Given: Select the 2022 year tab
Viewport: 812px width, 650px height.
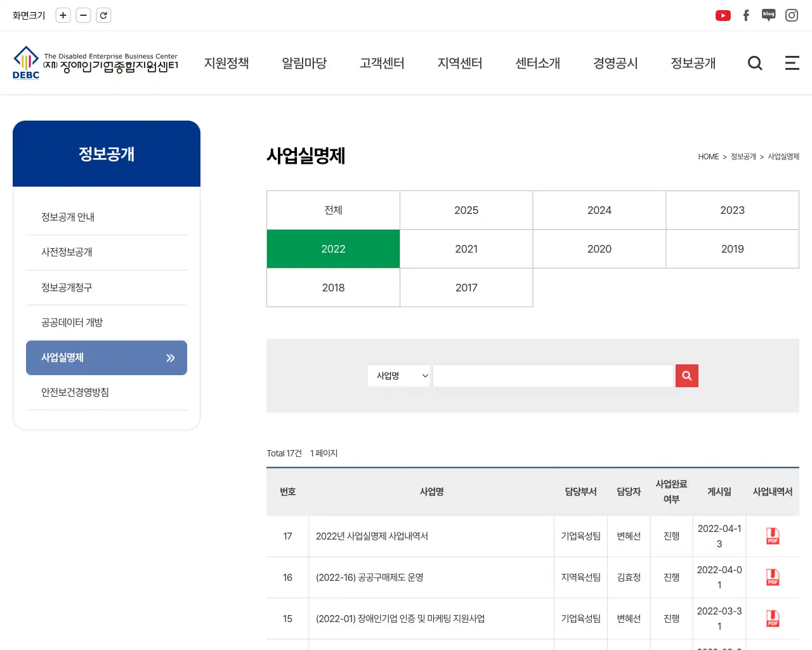Looking at the screenshot, I should pyautogui.click(x=333, y=249).
